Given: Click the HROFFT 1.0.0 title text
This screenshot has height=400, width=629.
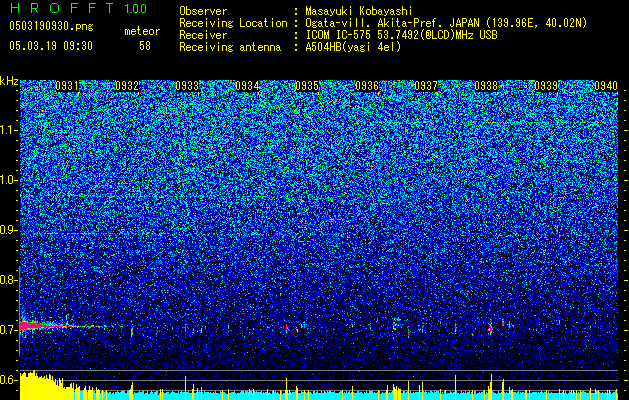Looking at the screenshot, I should 79,8.
